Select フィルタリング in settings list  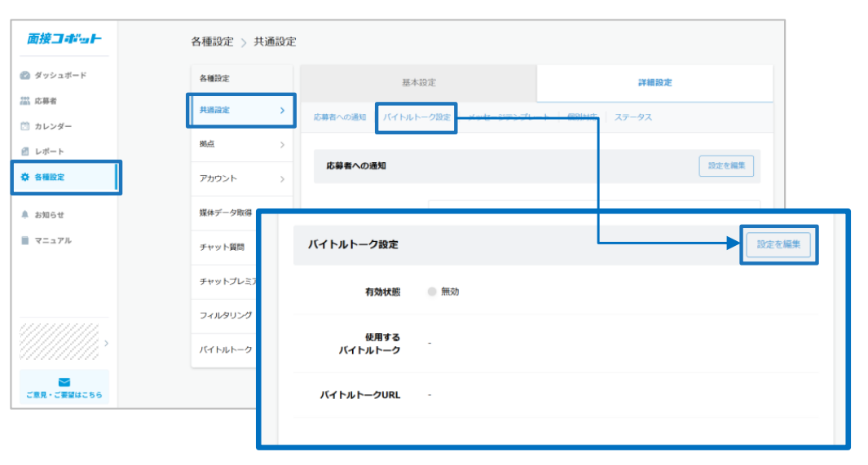click(226, 315)
